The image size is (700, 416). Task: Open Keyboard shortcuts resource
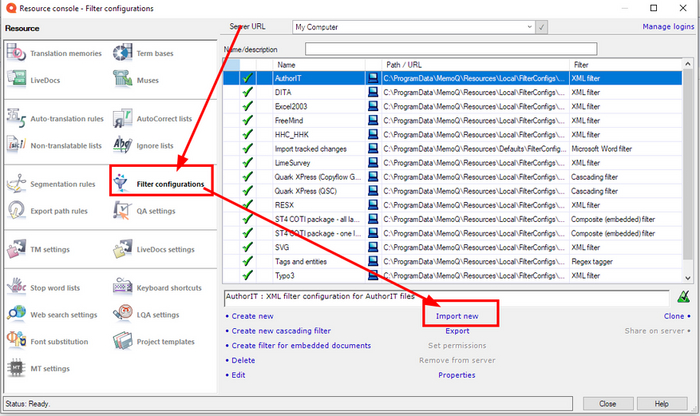coord(124,287)
